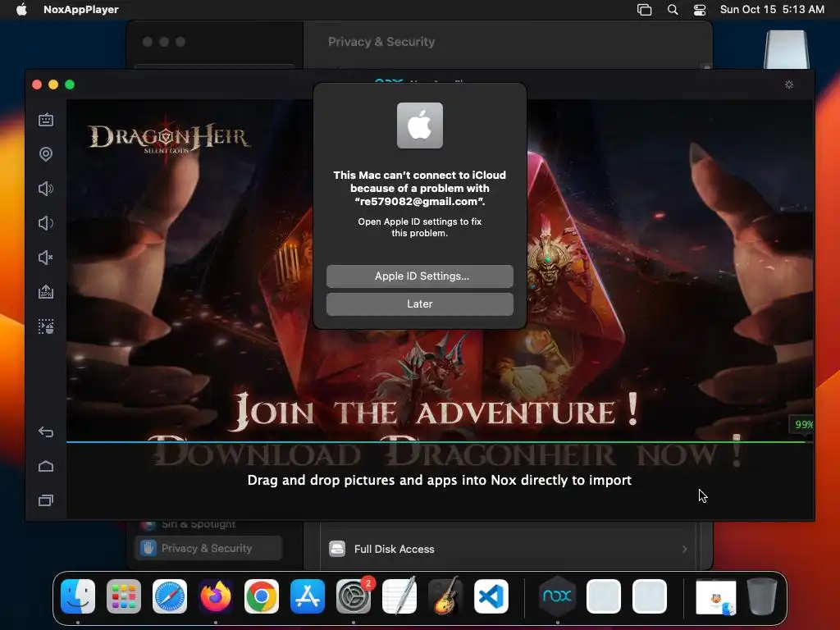This screenshot has width=840, height=630.
Task: Open Launchpad from the Dock
Action: (124, 596)
